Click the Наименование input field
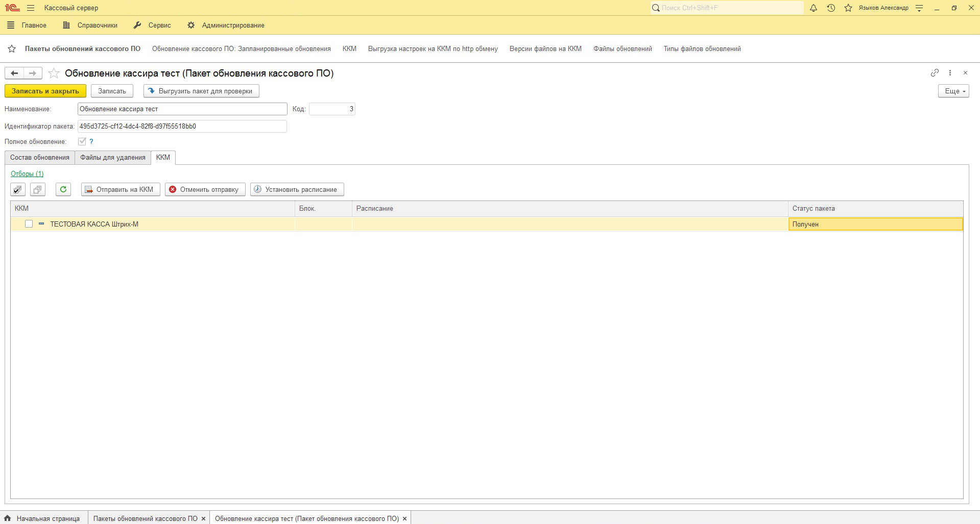Viewport: 980px width, 524px height. (182, 109)
